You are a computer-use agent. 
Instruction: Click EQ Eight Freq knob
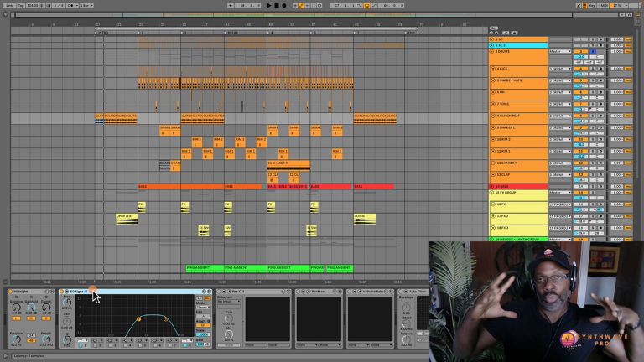(x=66, y=303)
